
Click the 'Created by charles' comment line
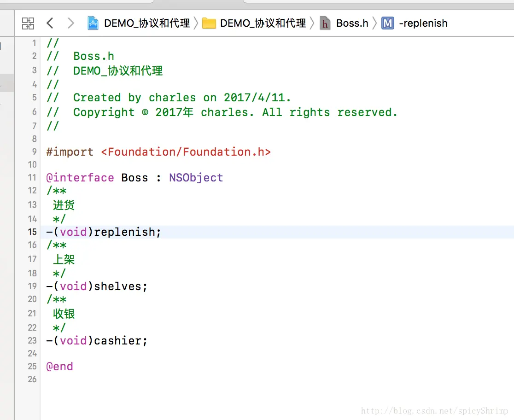point(169,97)
